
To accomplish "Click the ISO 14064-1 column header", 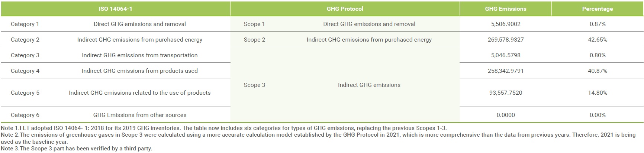I will [x=115, y=9].
